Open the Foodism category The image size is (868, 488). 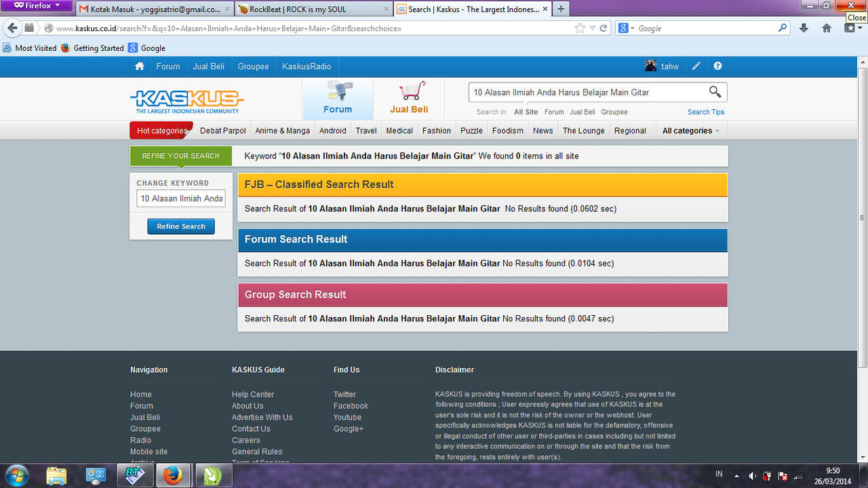508,131
